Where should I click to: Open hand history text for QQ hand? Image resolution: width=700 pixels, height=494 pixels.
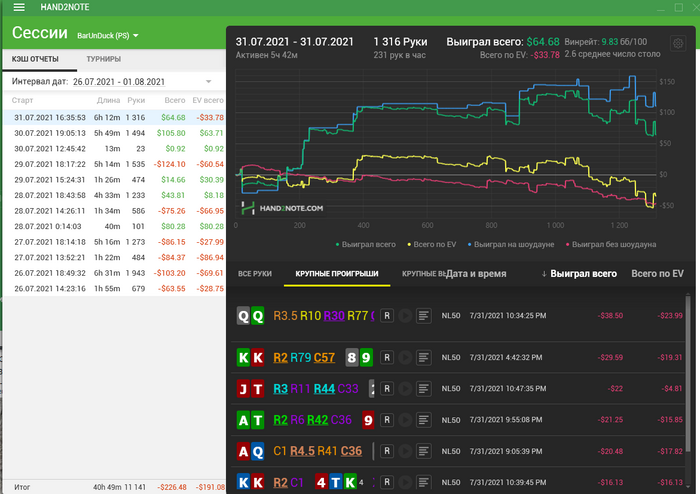point(424,316)
